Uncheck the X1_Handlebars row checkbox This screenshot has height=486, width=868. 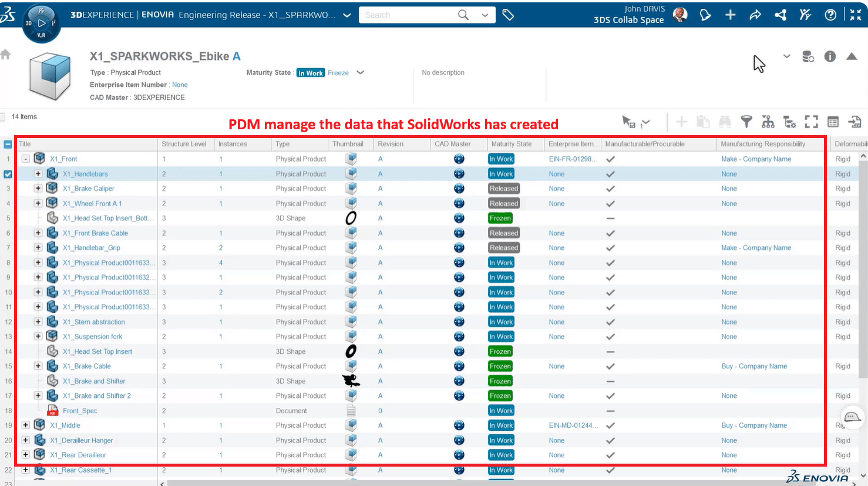[x=8, y=174]
